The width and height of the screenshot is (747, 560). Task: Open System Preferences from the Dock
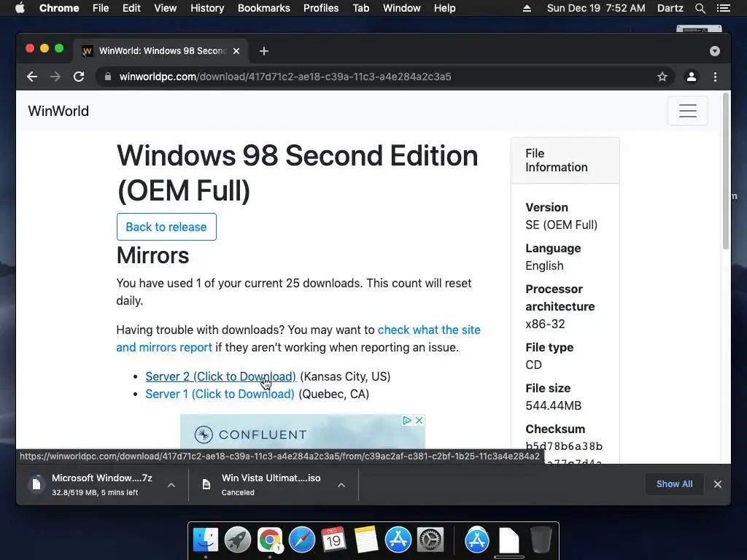(x=430, y=540)
